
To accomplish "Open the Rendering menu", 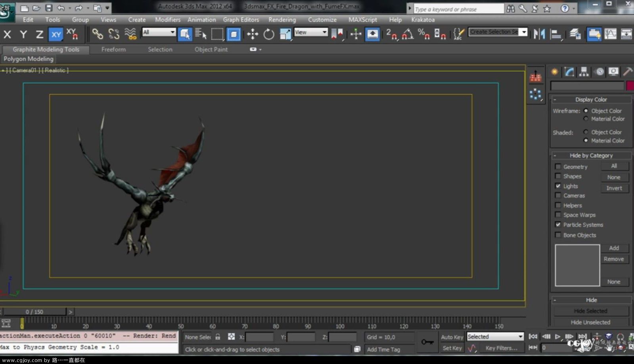I will 282,19.
